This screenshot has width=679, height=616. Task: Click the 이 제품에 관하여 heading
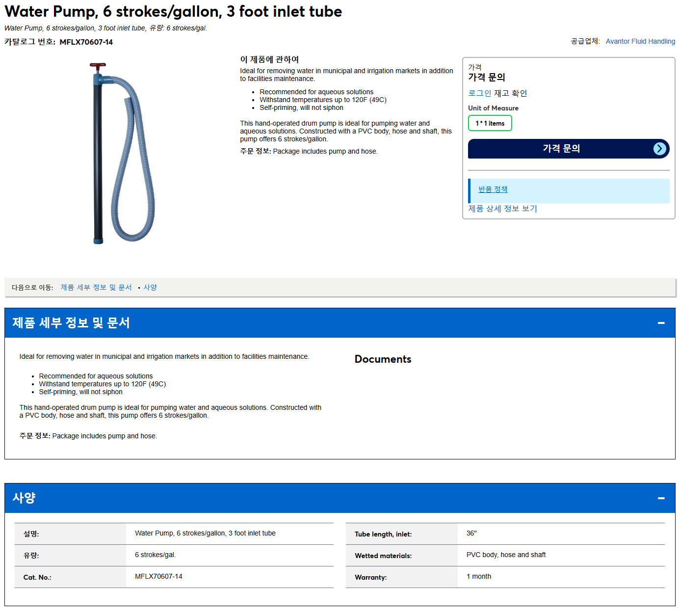(x=269, y=60)
